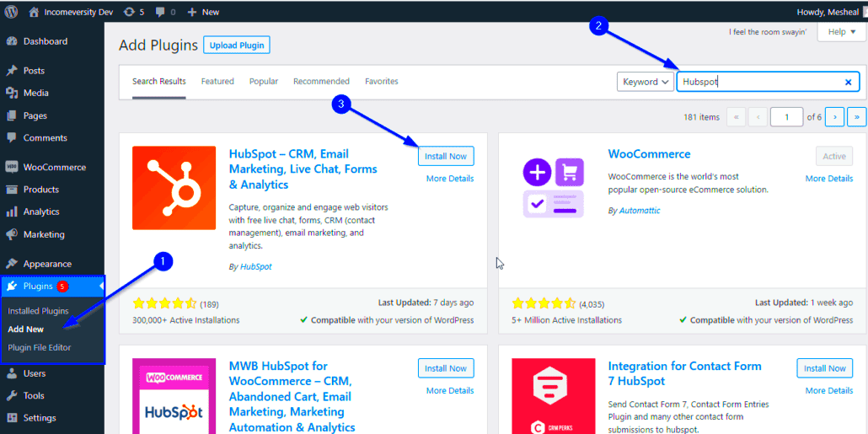Open the Pages icon in sidebar

tap(12, 115)
